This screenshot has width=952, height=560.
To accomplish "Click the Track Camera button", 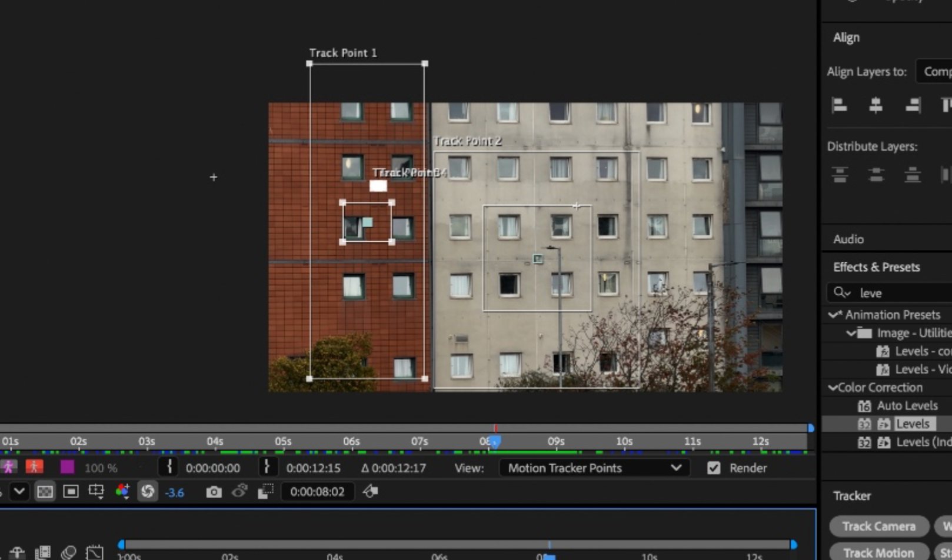I will pos(878,526).
